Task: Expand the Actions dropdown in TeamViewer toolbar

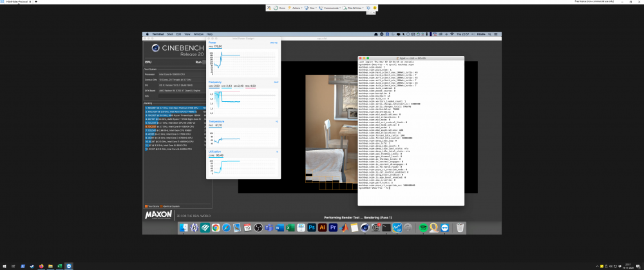Action: [296, 8]
